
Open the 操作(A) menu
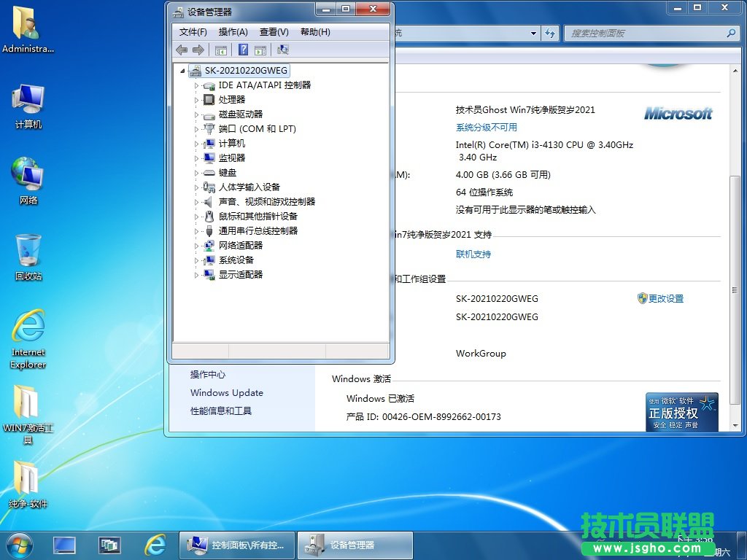[x=233, y=32]
